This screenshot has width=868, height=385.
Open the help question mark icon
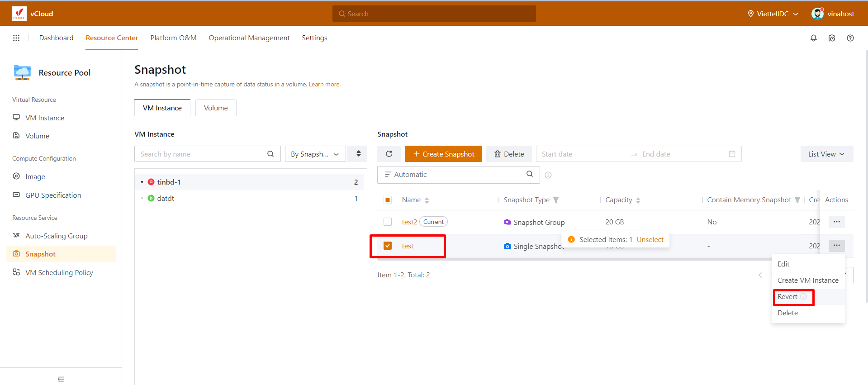(x=850, y=38)
